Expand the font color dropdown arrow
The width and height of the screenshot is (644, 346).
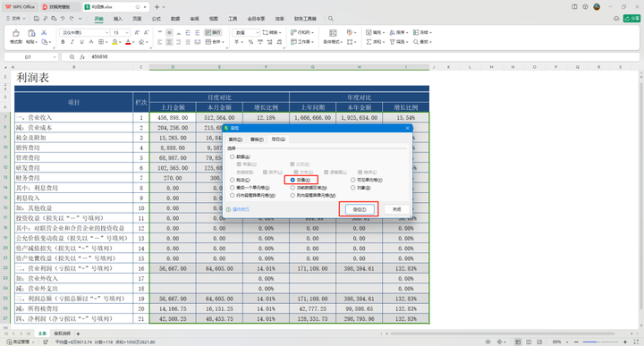click(x=133, y=42)
